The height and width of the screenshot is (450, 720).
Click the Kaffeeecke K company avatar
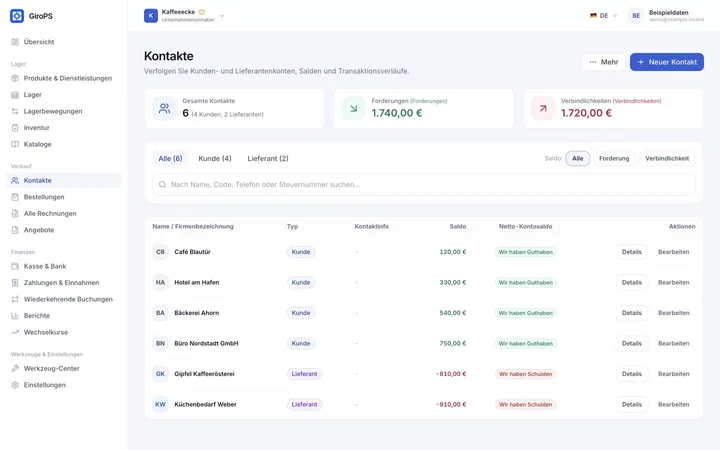click(x=151, y=16)
